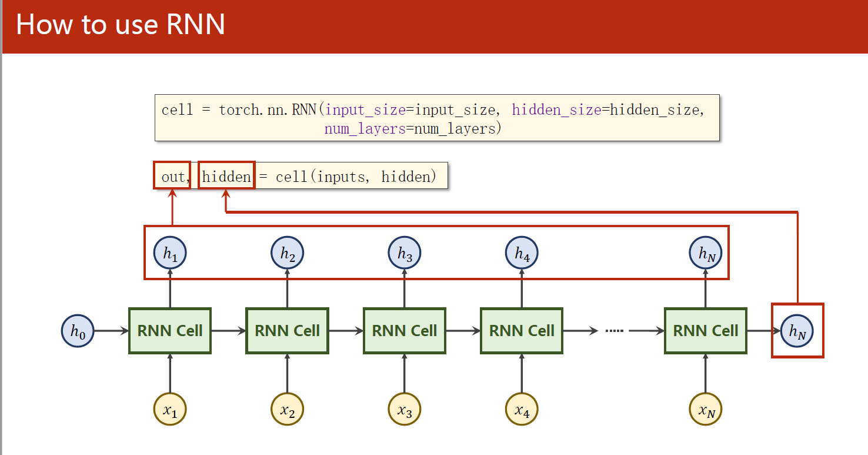Select the h2 output circle
868x455 pixels.
288,254
